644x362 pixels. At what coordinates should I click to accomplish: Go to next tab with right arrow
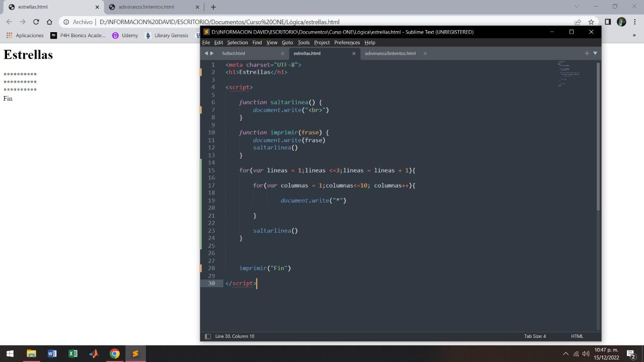tap(212, 53)
